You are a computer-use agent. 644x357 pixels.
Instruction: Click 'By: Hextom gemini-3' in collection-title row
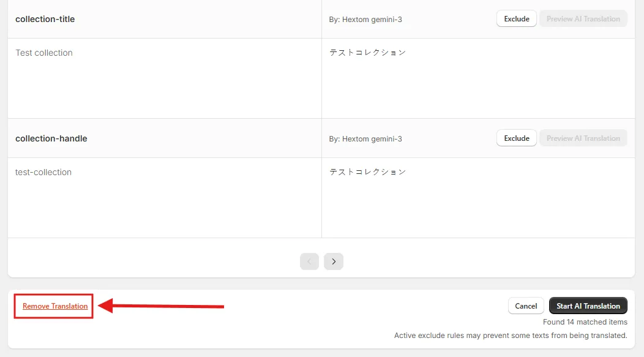tap(365, 20)
